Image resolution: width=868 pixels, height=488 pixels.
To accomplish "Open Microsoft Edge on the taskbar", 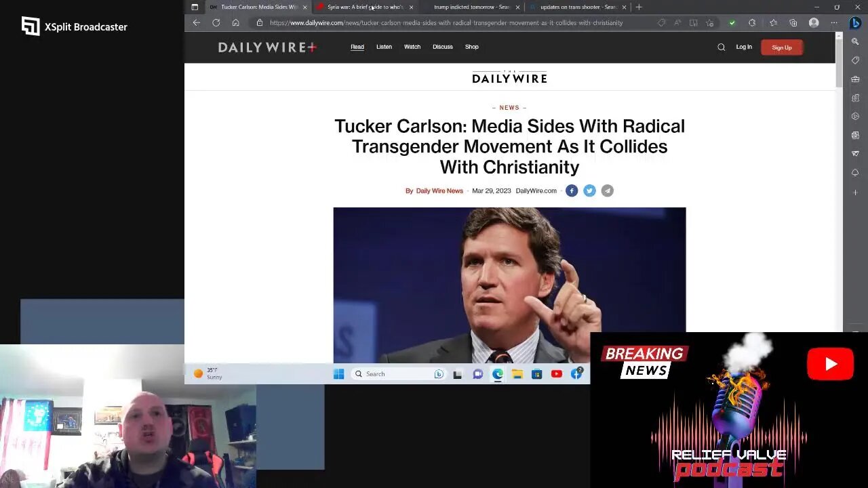I will 498,373.
